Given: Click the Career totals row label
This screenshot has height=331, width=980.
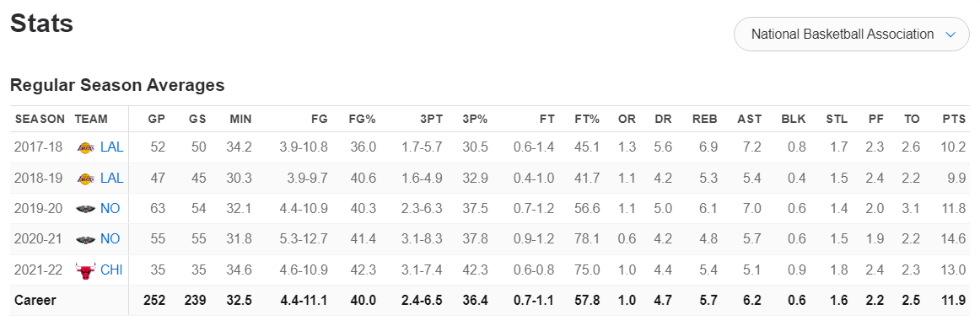Looking at the screenshot, I should 35,301.
